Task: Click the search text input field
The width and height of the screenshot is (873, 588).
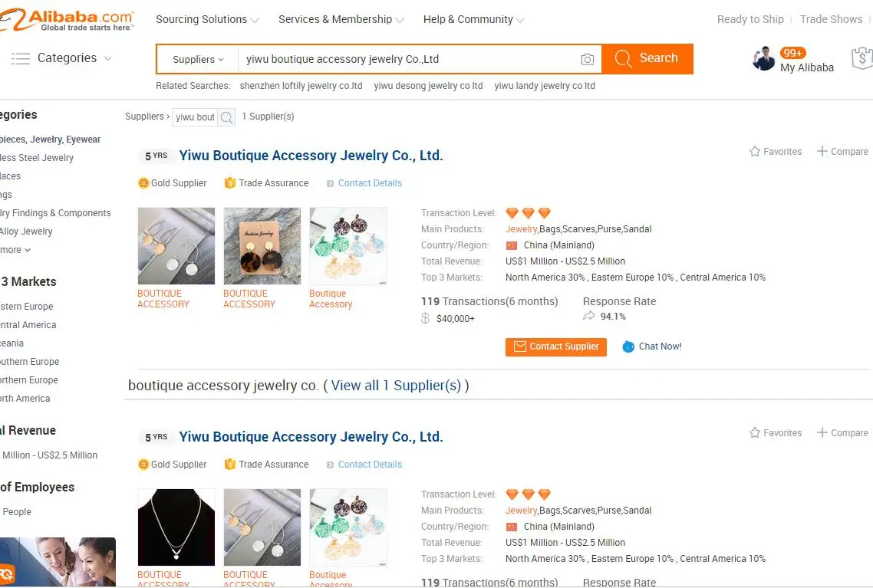Action: pyautogui.click(x=407, y=59)
